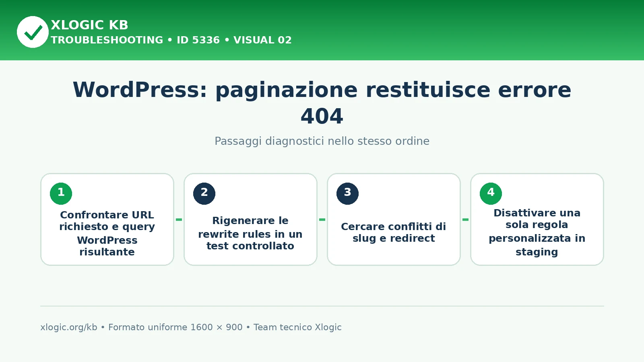Click the dark step 2 number badge
The image size is (644, 362).
204,193
